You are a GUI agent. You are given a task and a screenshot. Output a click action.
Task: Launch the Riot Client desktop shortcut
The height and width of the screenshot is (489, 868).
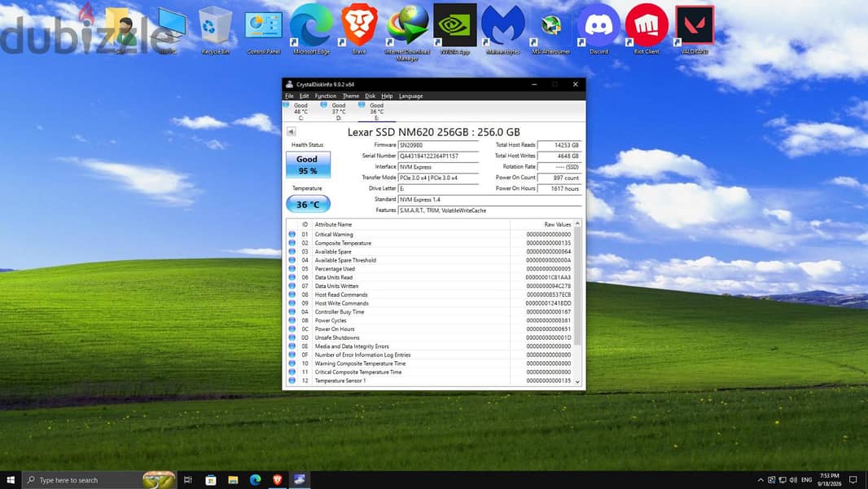tap(647, 29)
